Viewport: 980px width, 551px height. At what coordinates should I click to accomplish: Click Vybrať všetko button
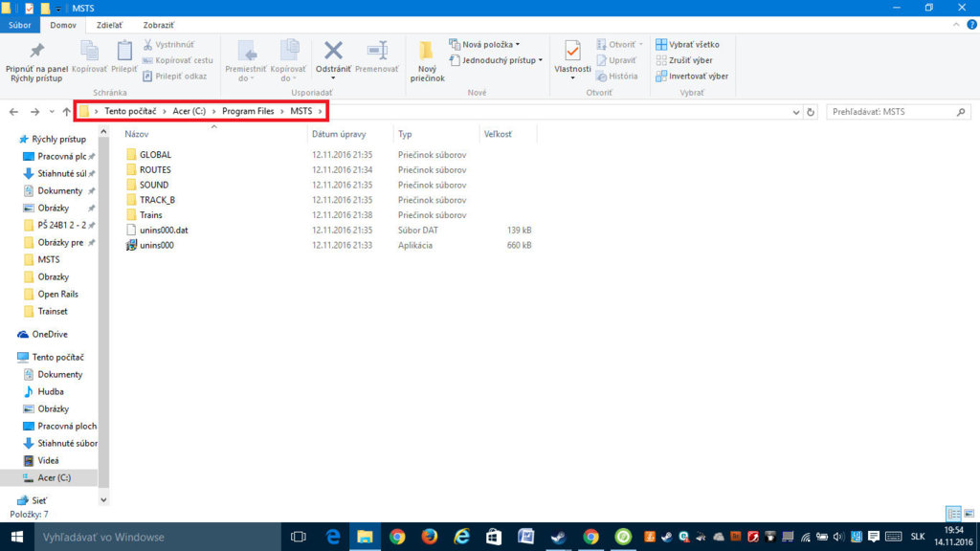(687, 44)
